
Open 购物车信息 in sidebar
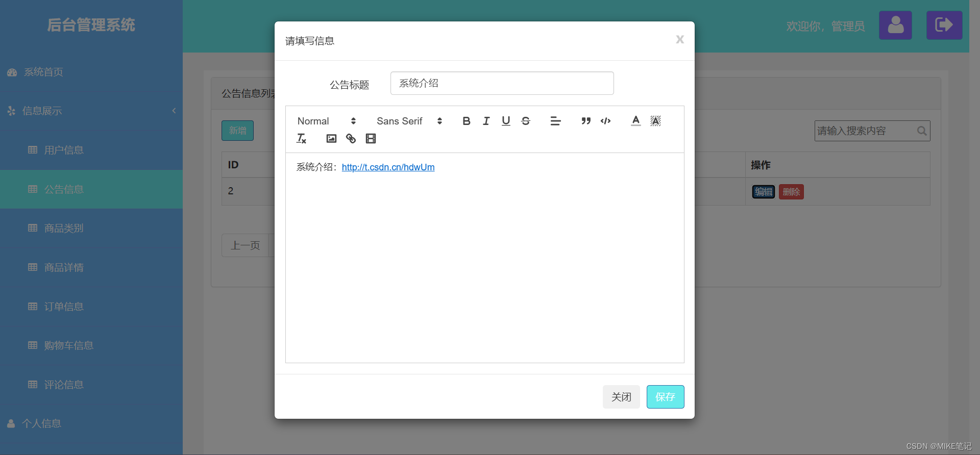91,345
